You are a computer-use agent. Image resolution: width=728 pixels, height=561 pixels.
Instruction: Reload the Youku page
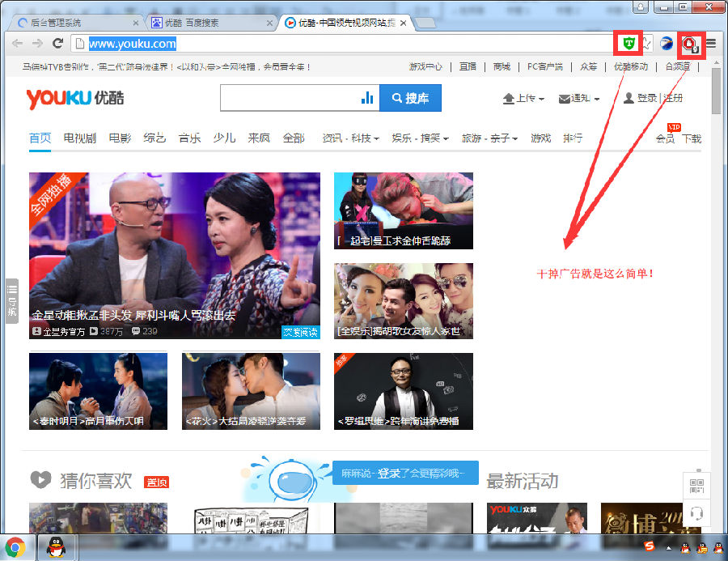click(57, 44)
